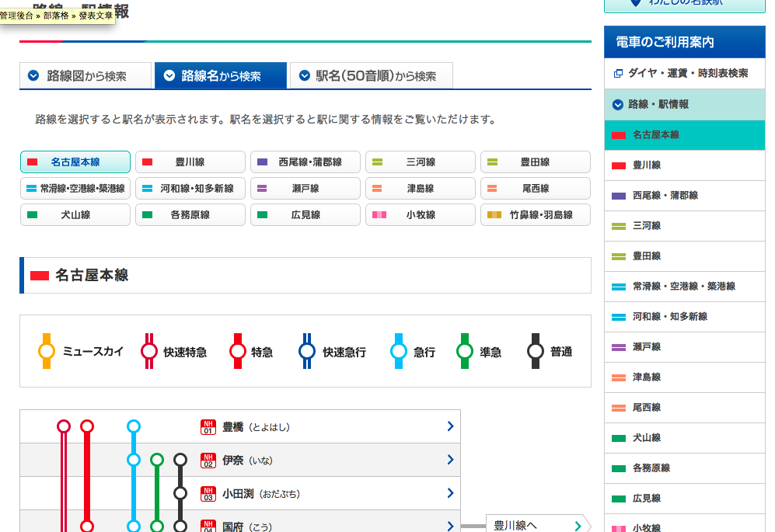Open sidebar 豊田線 item
The width and height of the screenshot is (775, 532).
[x=685, y=256]
